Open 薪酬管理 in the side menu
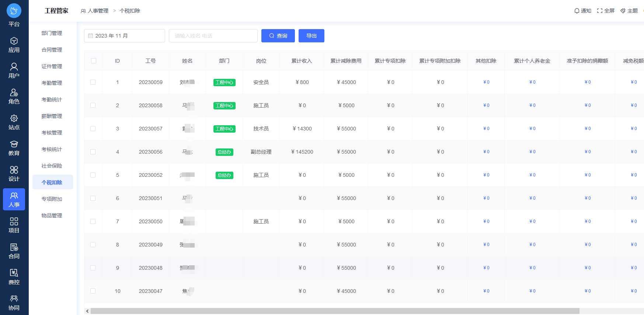The width and height of the screenshot is (644, 315). click(52, 116)
